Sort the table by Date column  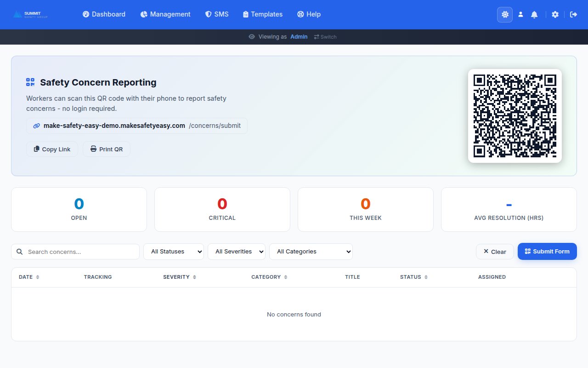[x=29, y=277]
